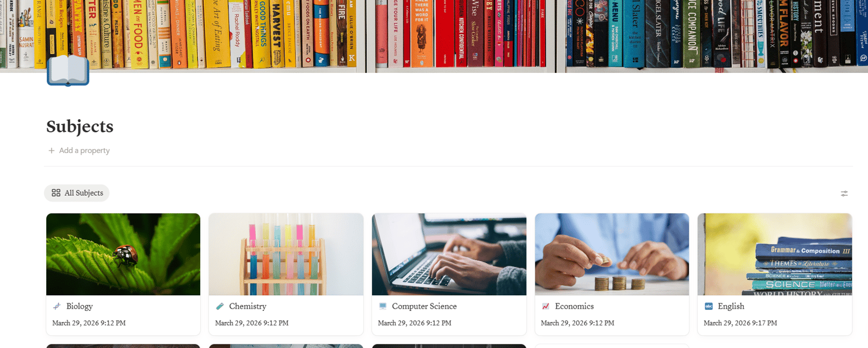Screen dimensions: 868x348
Task: Click the gallery grid icon in All Subjects
Action: [56, 193]
